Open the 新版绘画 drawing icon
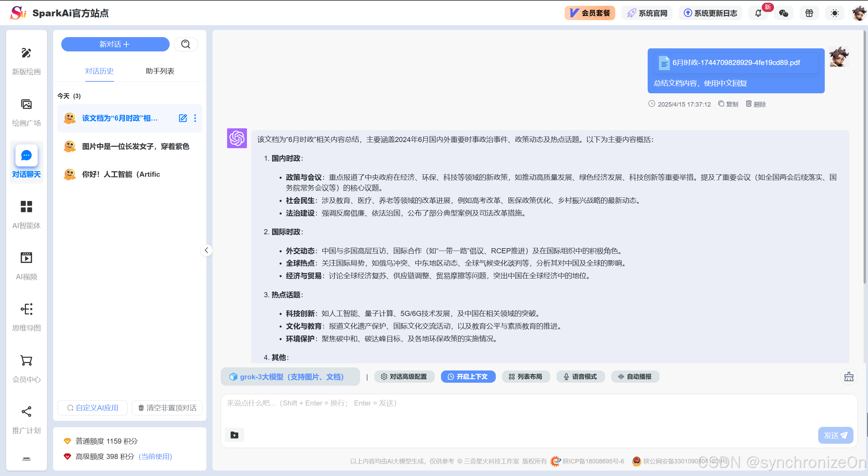 click(26, 53)
